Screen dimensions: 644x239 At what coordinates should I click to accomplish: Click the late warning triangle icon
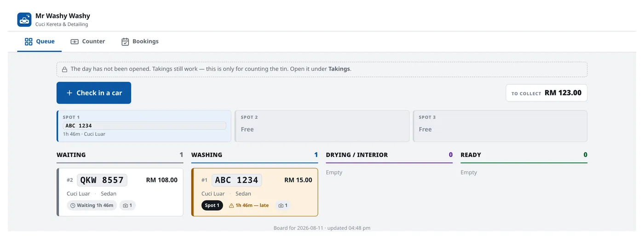tap(231, 205)
